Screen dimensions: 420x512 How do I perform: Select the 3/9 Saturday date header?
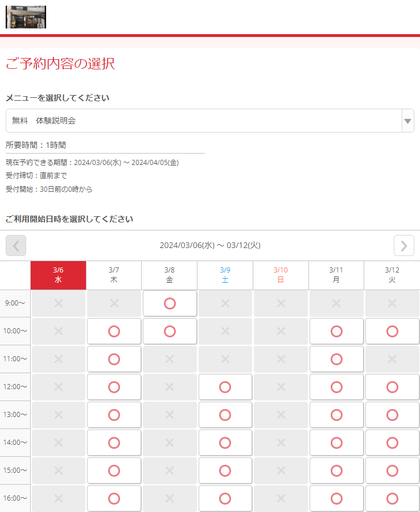[225, 275]
